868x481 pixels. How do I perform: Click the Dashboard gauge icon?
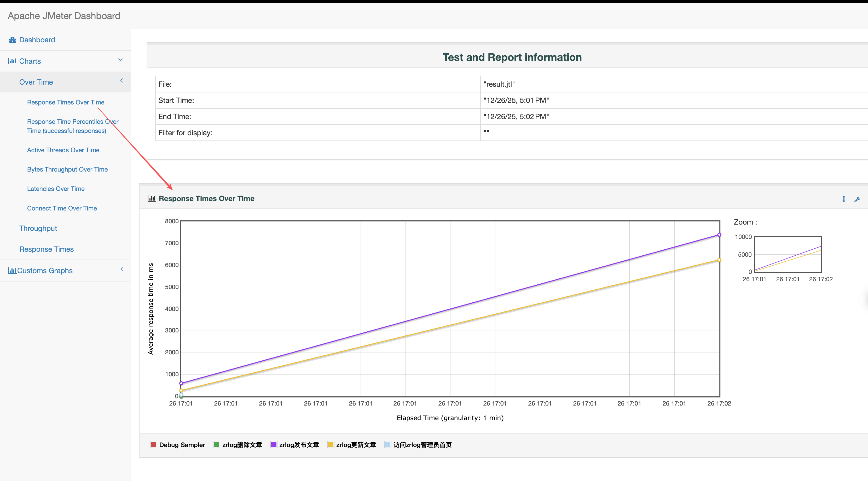click(x=13, y=40)
